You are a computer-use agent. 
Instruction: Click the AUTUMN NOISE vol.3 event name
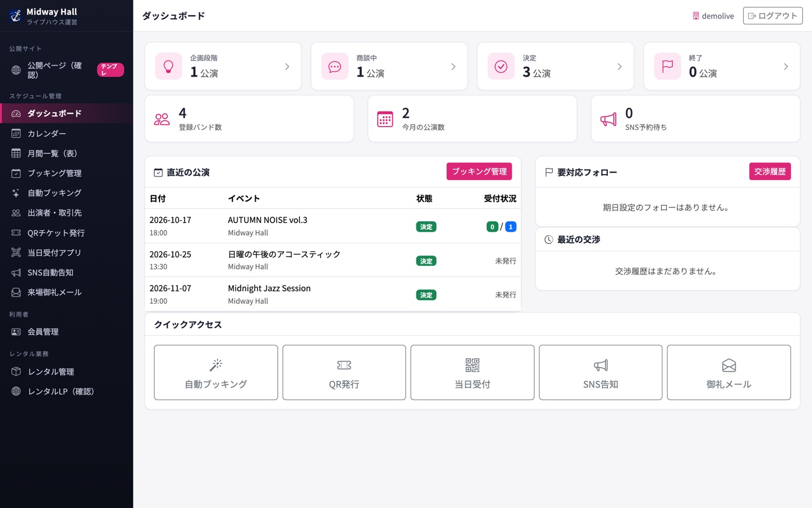267,220
